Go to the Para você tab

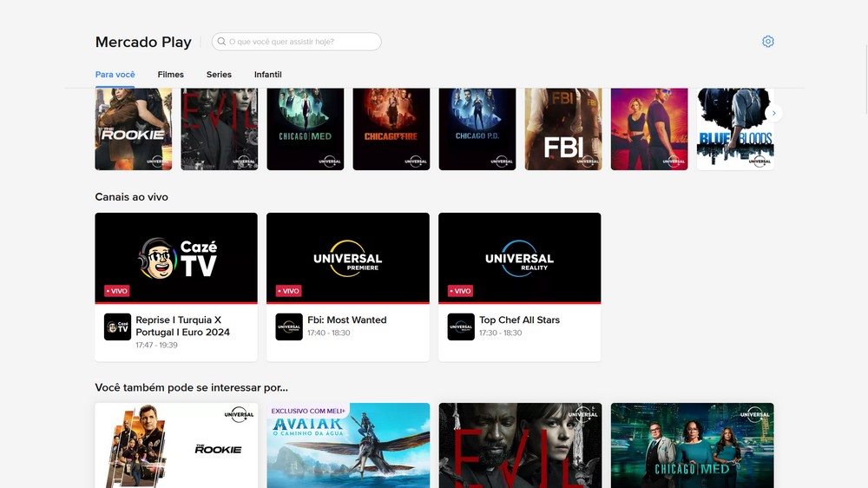[x=115, y=75]
